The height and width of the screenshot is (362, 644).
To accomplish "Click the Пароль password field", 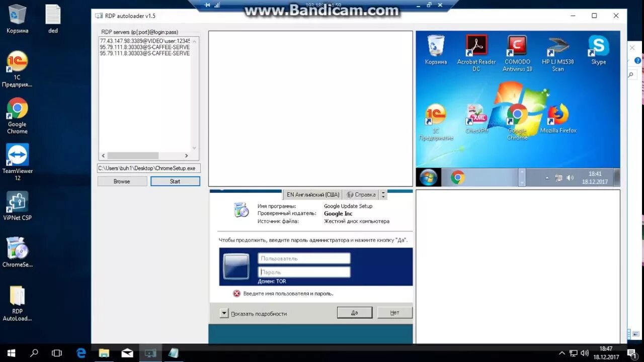I will pos(304,272).
